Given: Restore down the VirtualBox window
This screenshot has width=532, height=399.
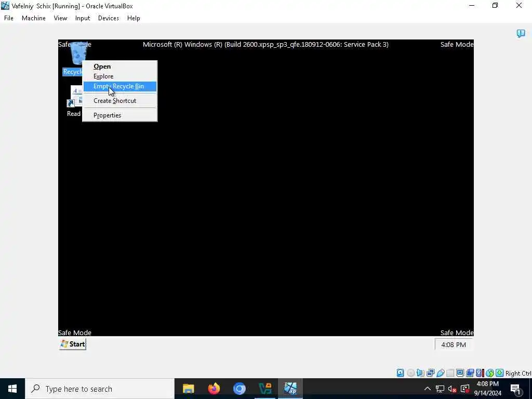Looking at the screenshot, I should tap(495, 6).
